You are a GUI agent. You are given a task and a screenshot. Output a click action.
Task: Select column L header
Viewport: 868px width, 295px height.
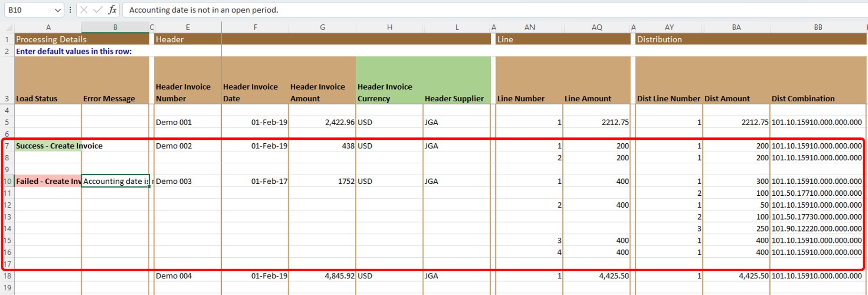(x=457, y=27)
